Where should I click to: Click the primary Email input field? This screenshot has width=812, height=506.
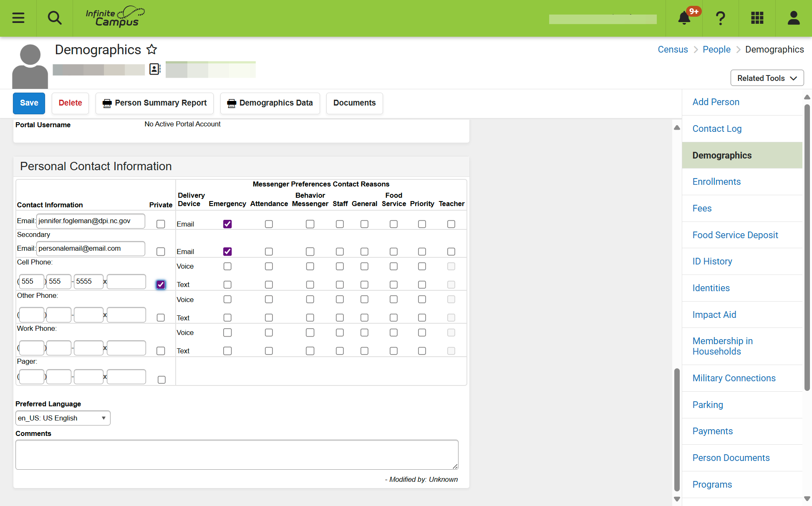91,221
